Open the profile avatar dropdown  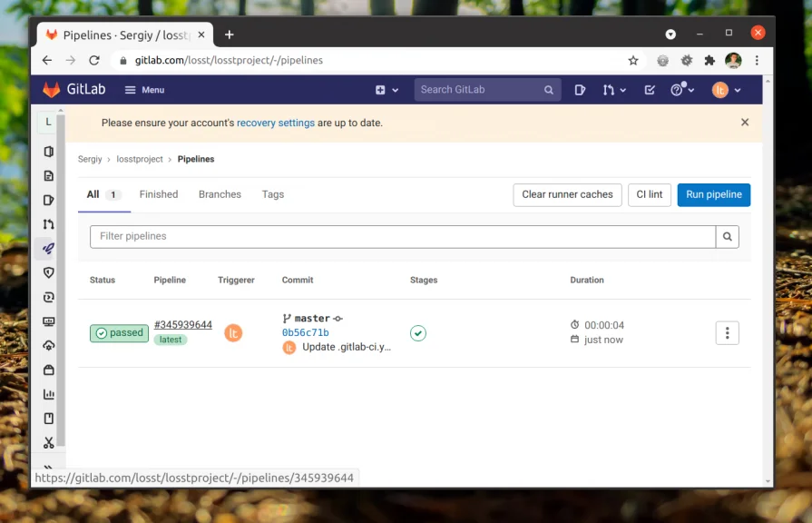click(725, 90)
